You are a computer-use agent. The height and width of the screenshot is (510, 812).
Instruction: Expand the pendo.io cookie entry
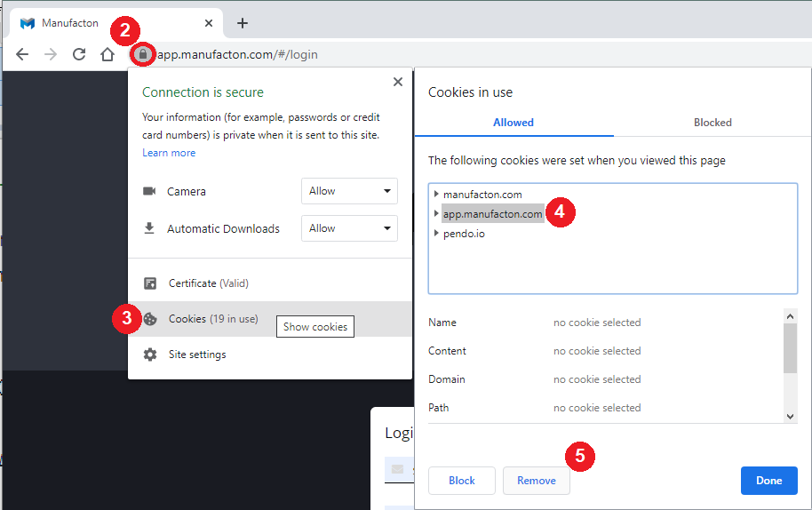[x=436, y=234]
